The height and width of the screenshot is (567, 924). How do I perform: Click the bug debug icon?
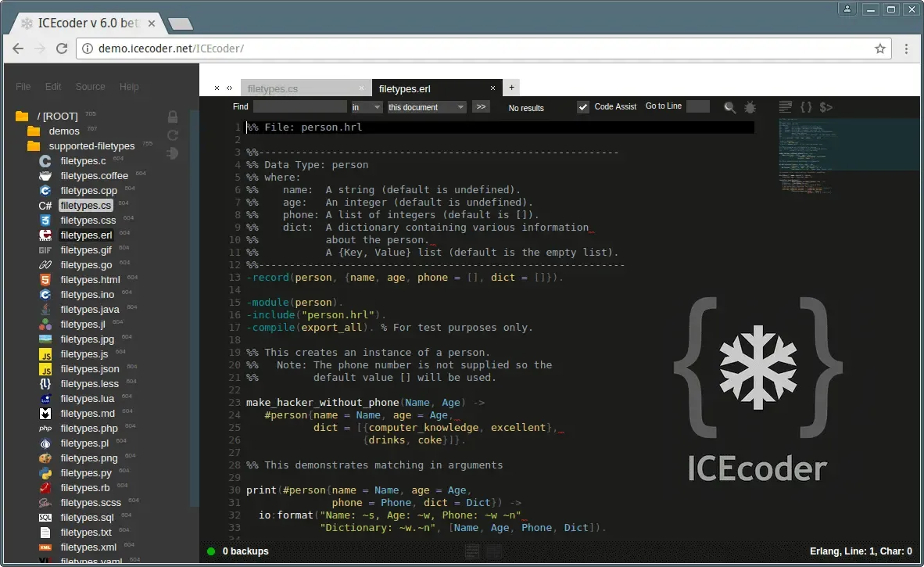click(750, 107)
